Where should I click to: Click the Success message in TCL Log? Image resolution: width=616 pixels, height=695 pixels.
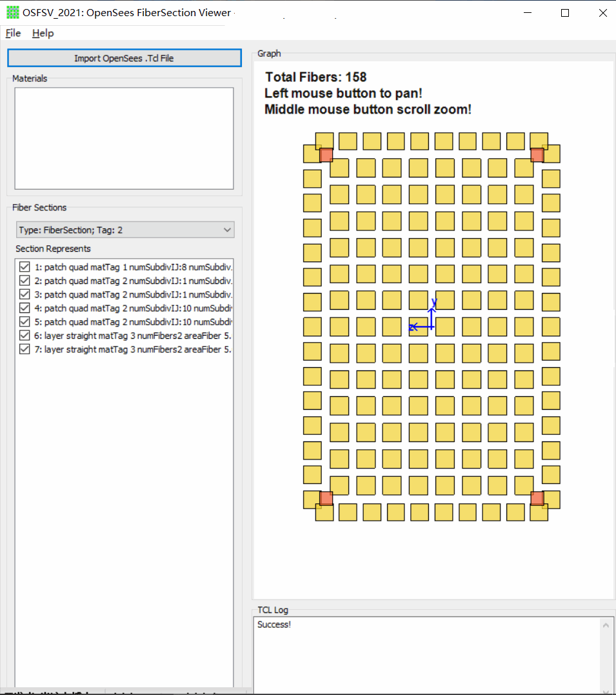[x=274, y=624]
